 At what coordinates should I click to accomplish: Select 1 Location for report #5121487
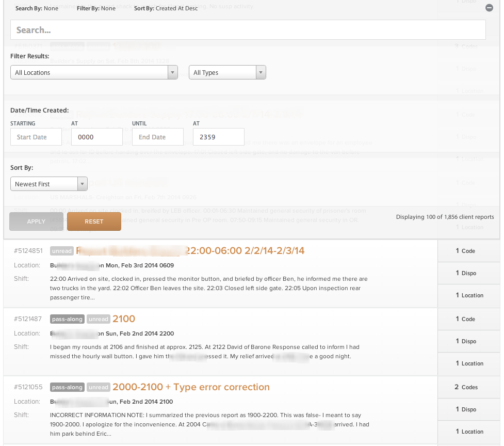[468, 363]
